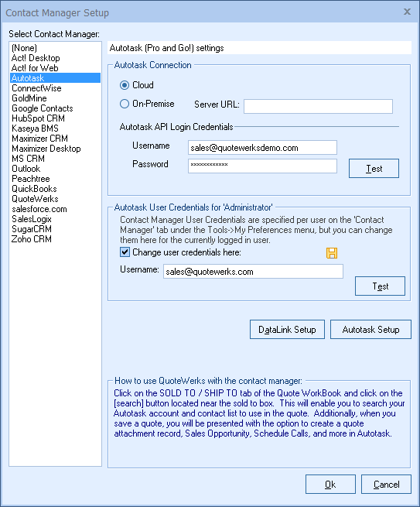The height and width of the screenshot is (507, 420).
Task: Click the yellow save credentials icon
Action: coord(332,253)
